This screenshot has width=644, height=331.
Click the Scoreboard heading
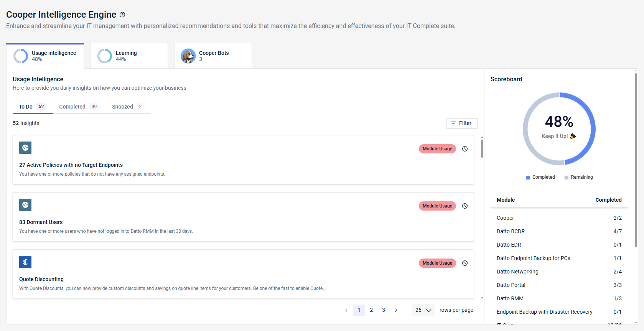click(x=506, y=79)
